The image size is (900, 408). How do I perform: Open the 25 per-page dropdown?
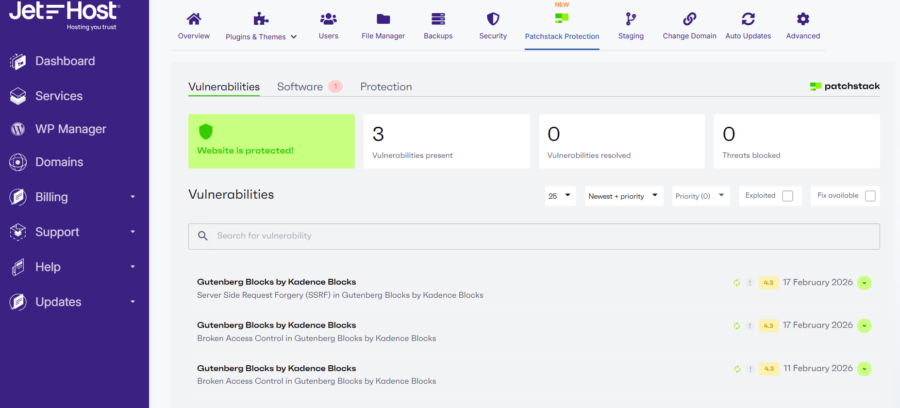pyautogui.click(x=560, y=196)
